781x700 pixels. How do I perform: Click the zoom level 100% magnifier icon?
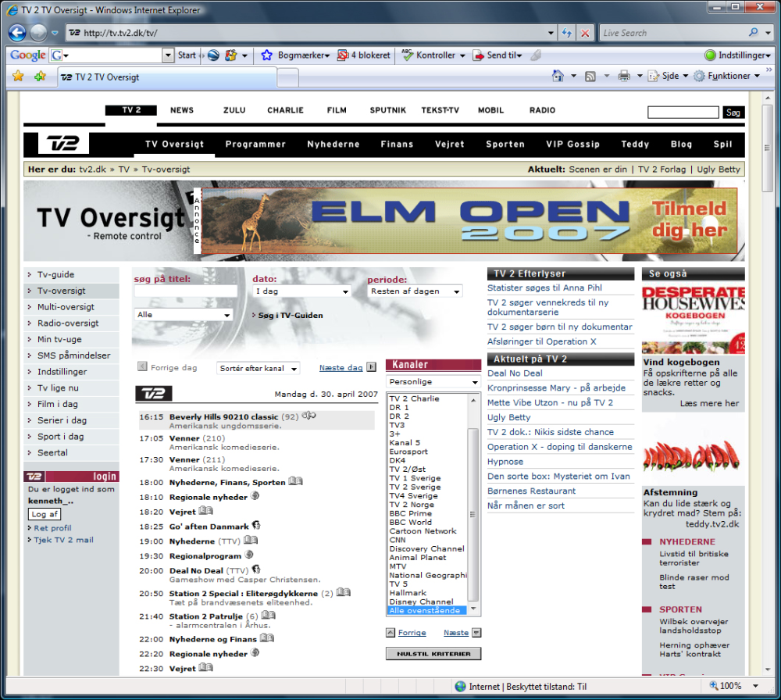point(714,686)
